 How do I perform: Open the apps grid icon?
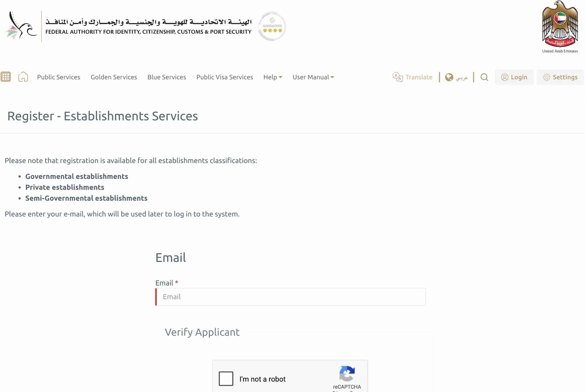tap(6, 77)
